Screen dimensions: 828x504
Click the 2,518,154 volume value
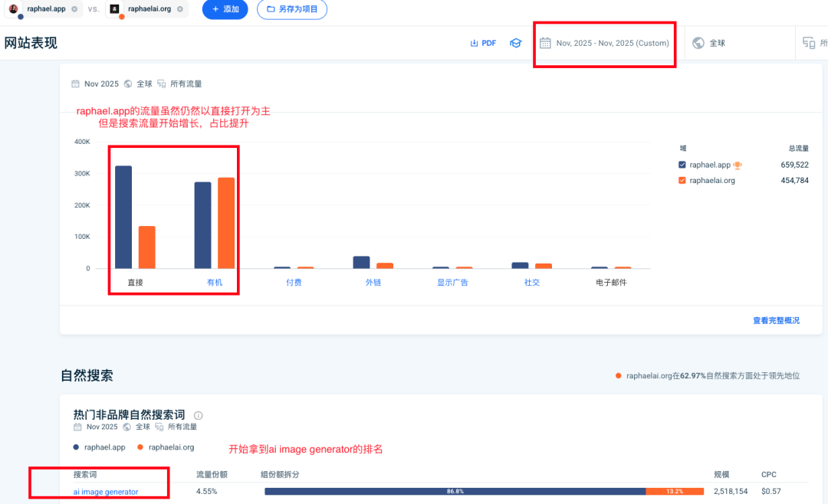tap(731, 491)
